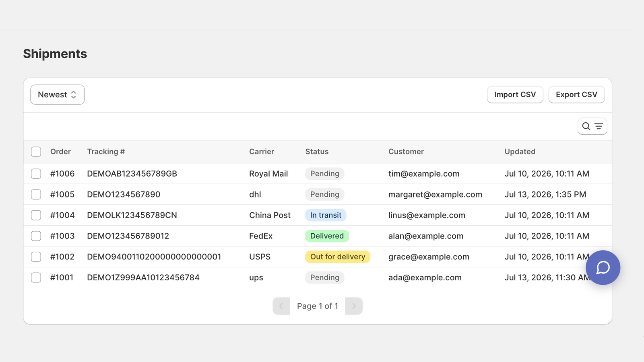This screenshot has height=362, width=644.
Task: Click the Status column header
Action: (317, 152)
